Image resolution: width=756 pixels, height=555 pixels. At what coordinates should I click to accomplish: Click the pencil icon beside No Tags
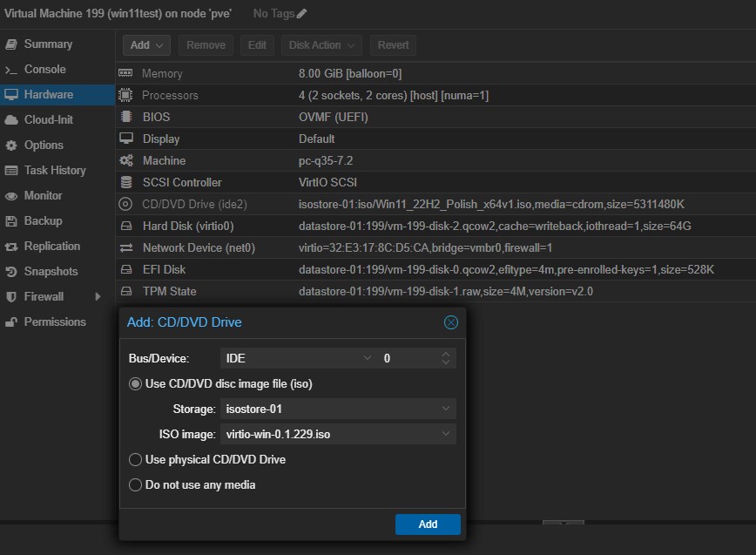[302, 13]
